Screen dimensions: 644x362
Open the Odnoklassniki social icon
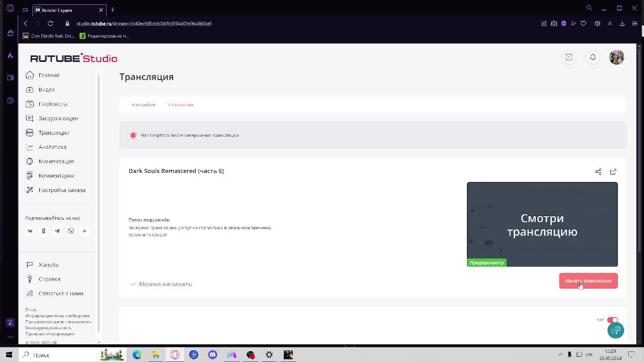point(43,231)
